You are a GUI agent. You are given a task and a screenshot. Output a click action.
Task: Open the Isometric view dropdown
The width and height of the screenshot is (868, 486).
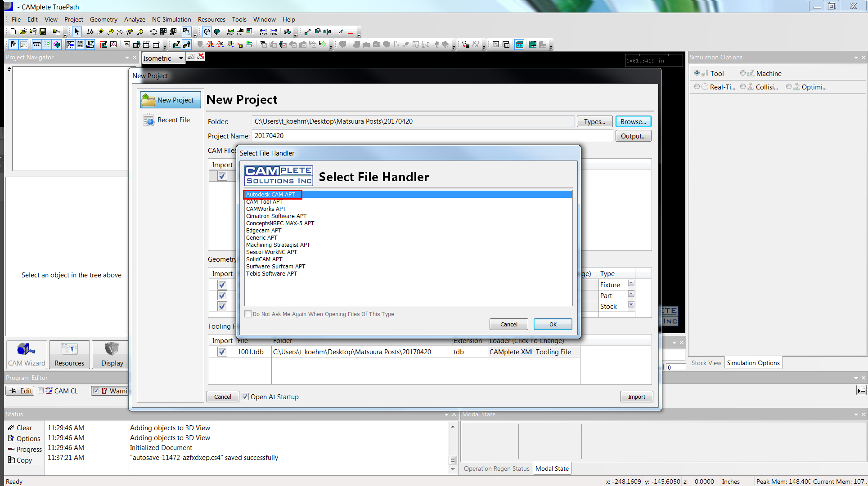pos(181,58)
